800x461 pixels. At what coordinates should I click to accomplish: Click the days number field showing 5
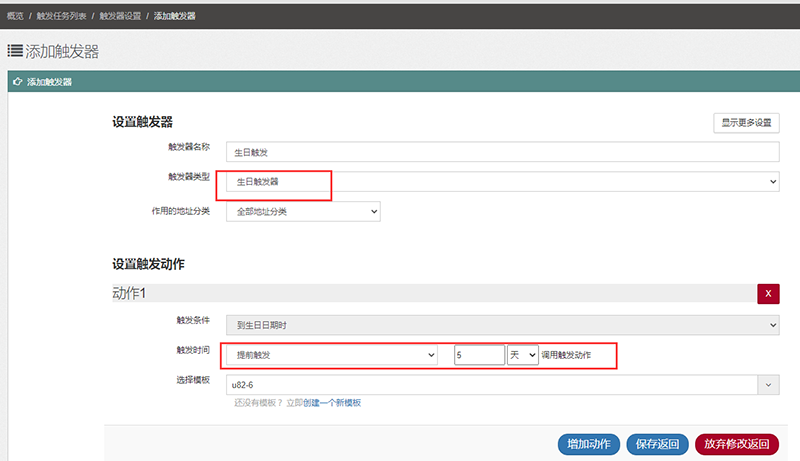click(479, 355)
